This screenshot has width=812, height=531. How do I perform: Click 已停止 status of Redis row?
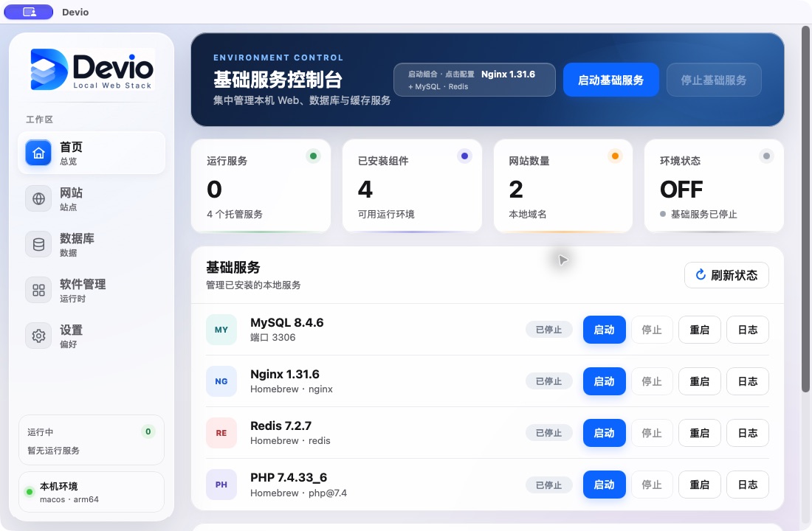(x=549, y=433)
